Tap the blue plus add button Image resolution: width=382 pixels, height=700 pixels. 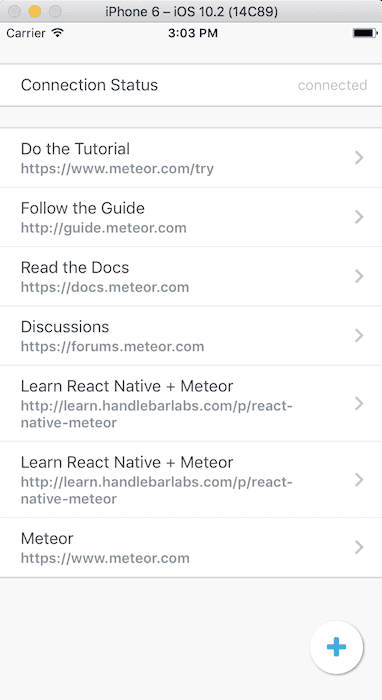coord(336,647)
